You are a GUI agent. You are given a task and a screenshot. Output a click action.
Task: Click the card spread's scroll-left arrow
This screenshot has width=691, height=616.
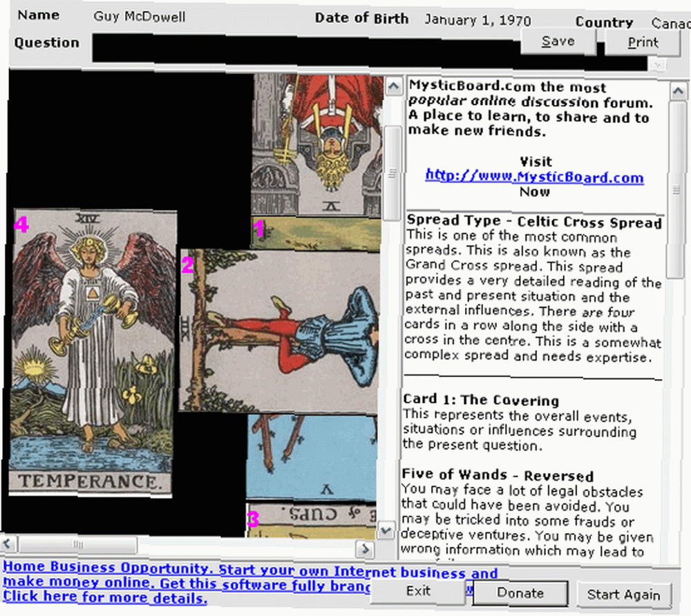(8, 543)
